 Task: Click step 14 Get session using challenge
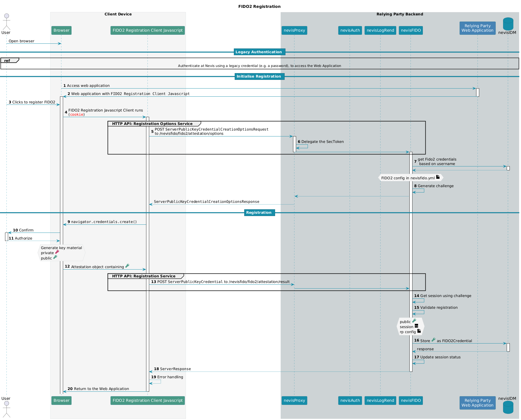443,296
